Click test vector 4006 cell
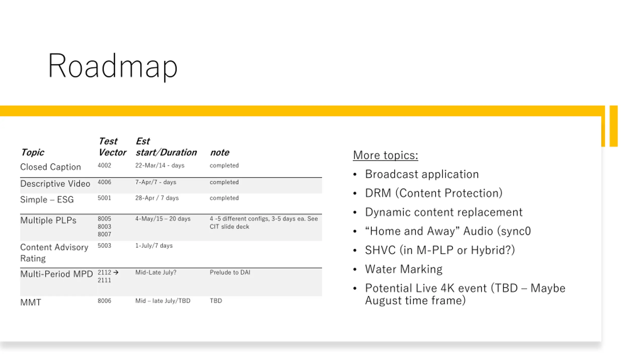The width and height of the screenshot is (644, 362). pyautogui.click(x=104, y=182)
